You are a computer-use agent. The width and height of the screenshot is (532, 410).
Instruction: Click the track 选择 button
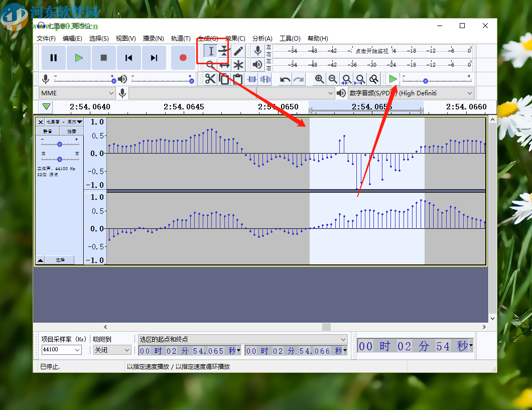click(x=60, y=260)
